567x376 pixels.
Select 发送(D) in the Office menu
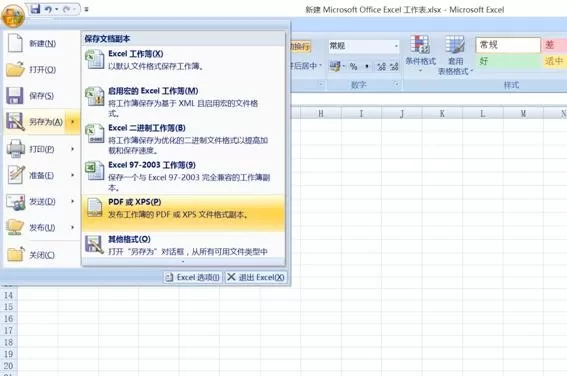coord(42,202)
